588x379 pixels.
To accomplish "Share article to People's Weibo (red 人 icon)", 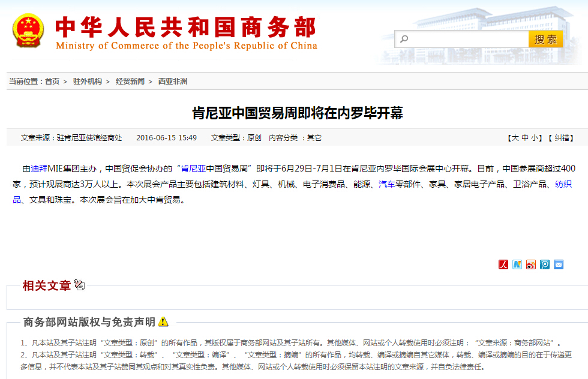I will [503, 264].
